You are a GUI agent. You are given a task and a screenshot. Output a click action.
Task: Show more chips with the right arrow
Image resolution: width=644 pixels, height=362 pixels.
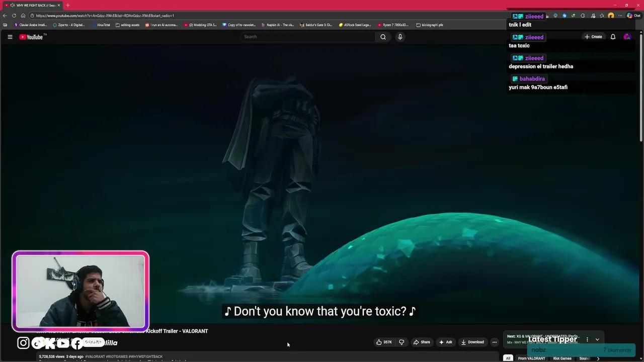[x=598, y=358]
